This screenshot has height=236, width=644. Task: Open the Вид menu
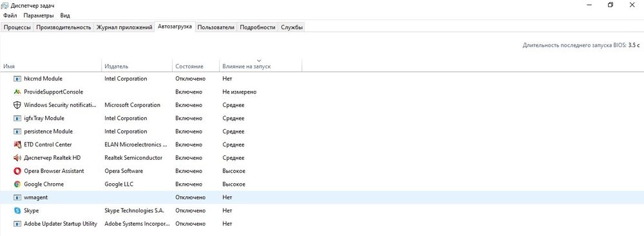click(65, 15)
